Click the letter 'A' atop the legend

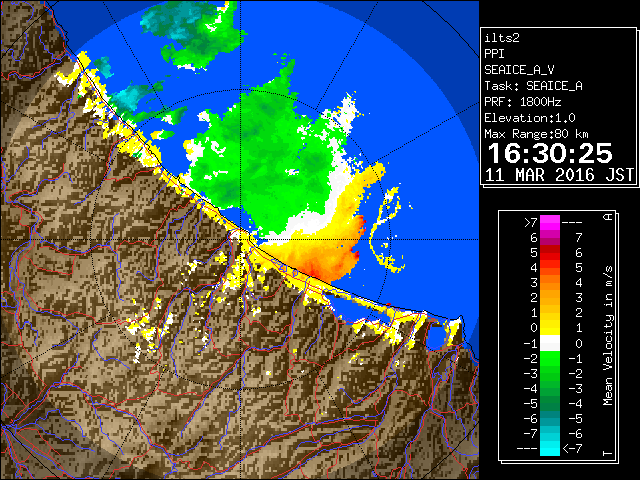coord(608,217)
